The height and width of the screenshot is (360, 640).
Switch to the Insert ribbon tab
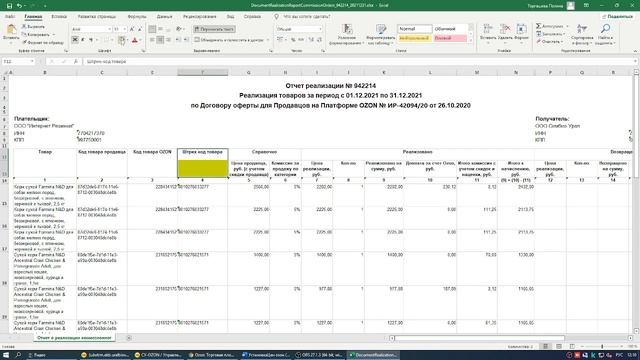pyautogui.click(x=59, y=17)
